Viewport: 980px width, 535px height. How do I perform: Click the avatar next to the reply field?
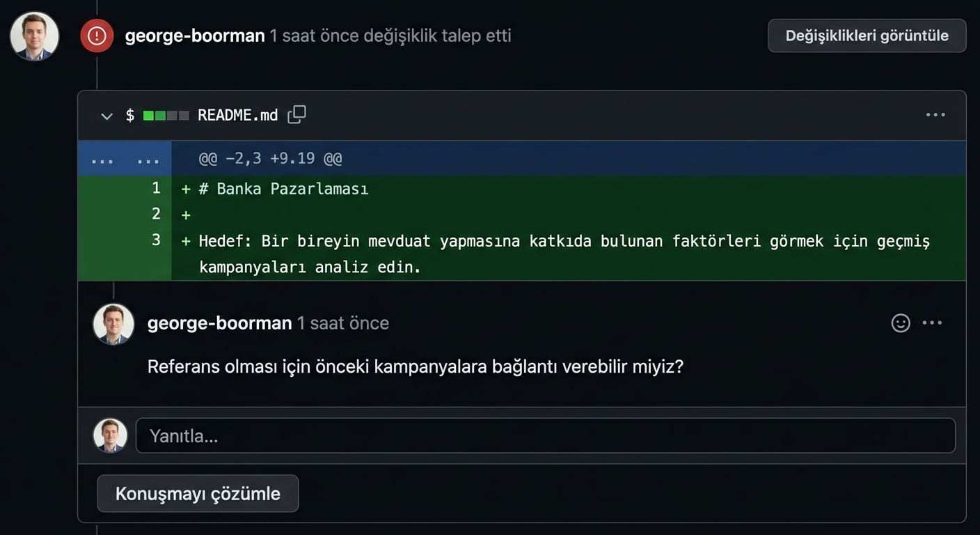point(110,435)
